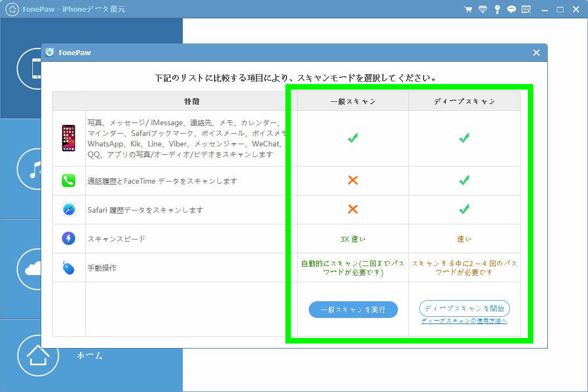
Task: Click the 一般スキャン column header
Action: point(353,101)
